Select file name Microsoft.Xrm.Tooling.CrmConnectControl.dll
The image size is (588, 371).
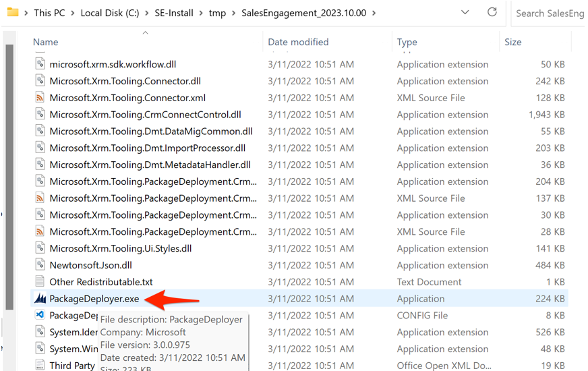(x=145, y=115)
